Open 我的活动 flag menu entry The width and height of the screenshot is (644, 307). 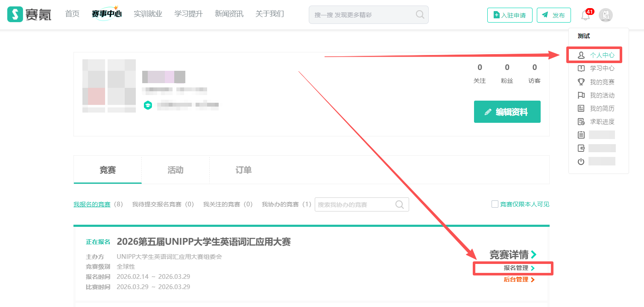coord(597,95)
